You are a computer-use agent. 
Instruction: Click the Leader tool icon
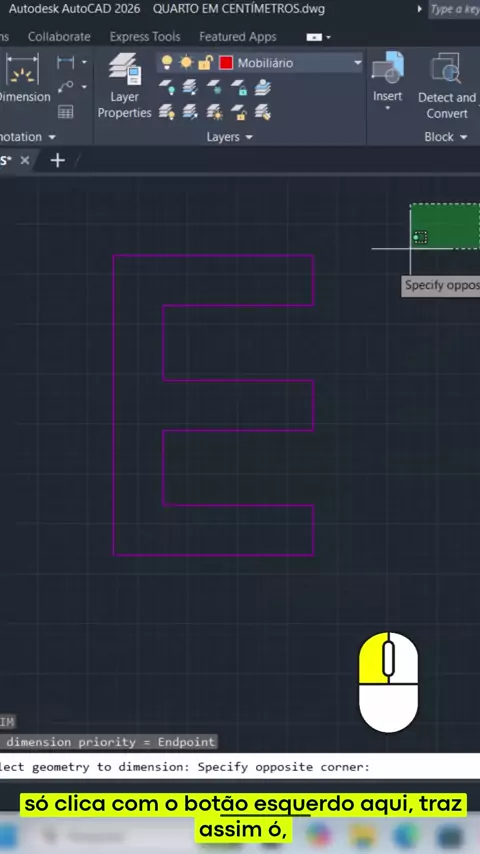65,87
